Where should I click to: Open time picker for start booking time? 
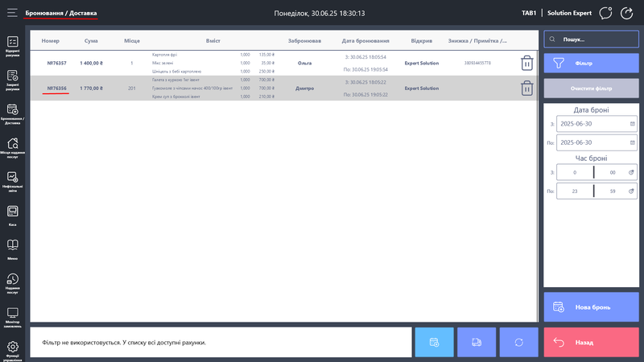point(632,172)
